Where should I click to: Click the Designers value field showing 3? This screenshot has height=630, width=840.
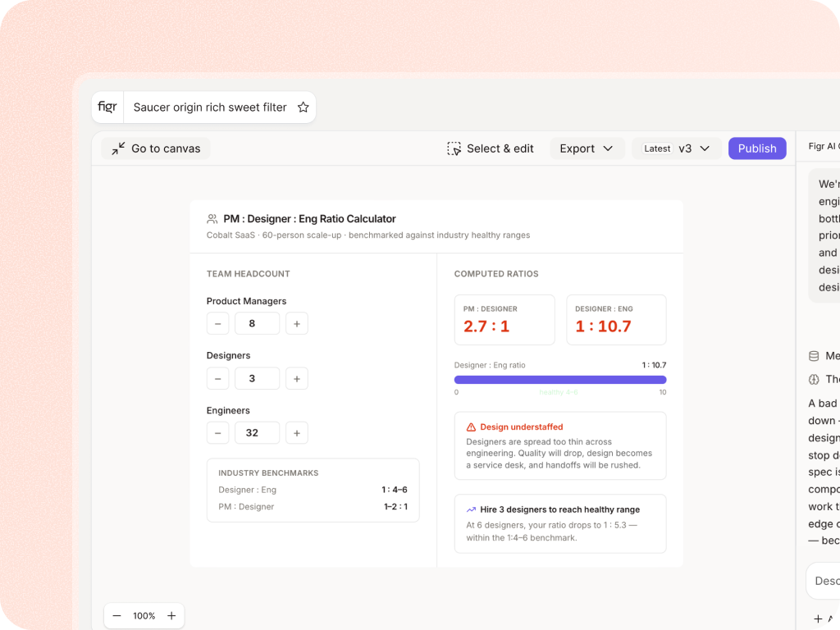coord(257,379)
